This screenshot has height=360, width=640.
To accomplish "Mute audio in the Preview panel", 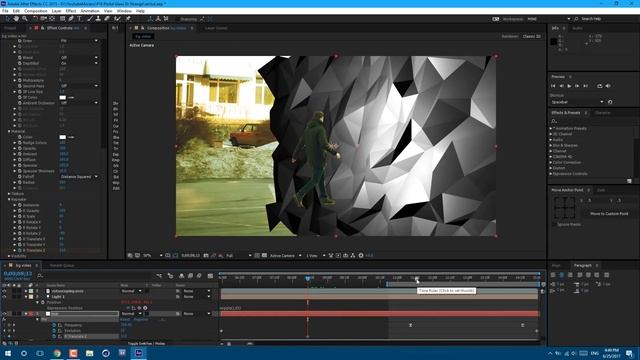I will pos(608,86).
